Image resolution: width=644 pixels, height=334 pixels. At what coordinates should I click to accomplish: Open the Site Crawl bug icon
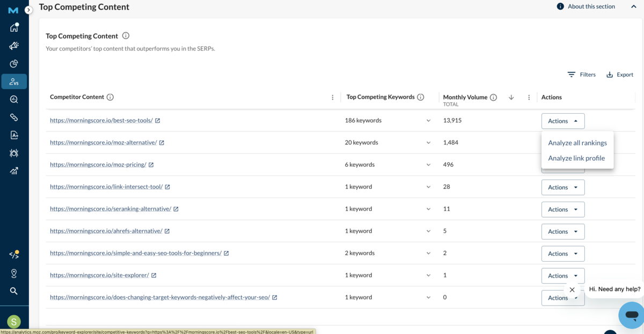pyautogui.click(x=14, y=153)
